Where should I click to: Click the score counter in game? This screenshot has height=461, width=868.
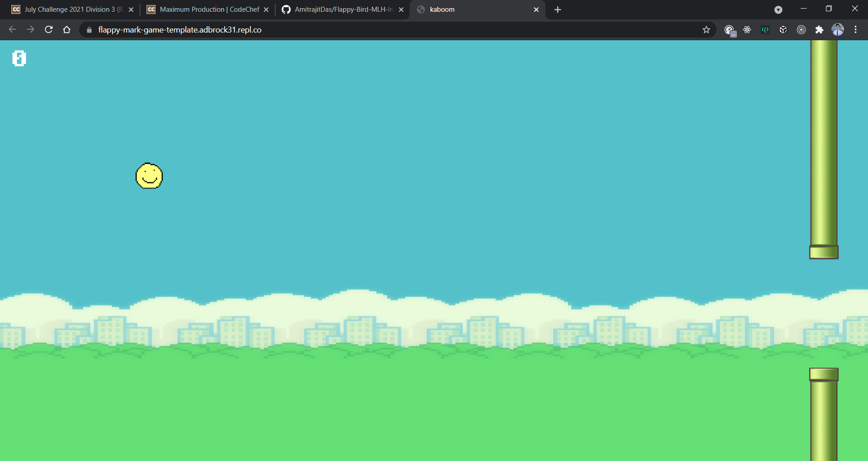point(19,58)
